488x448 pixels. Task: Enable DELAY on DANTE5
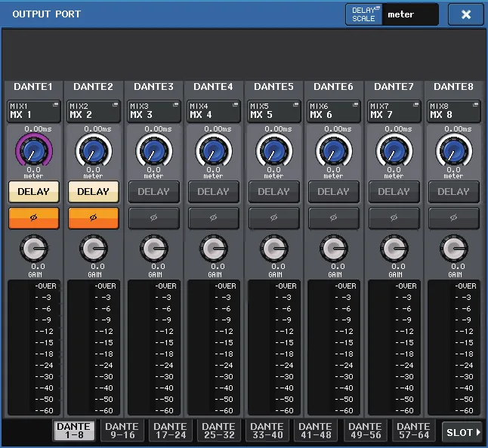pos(274,192)
